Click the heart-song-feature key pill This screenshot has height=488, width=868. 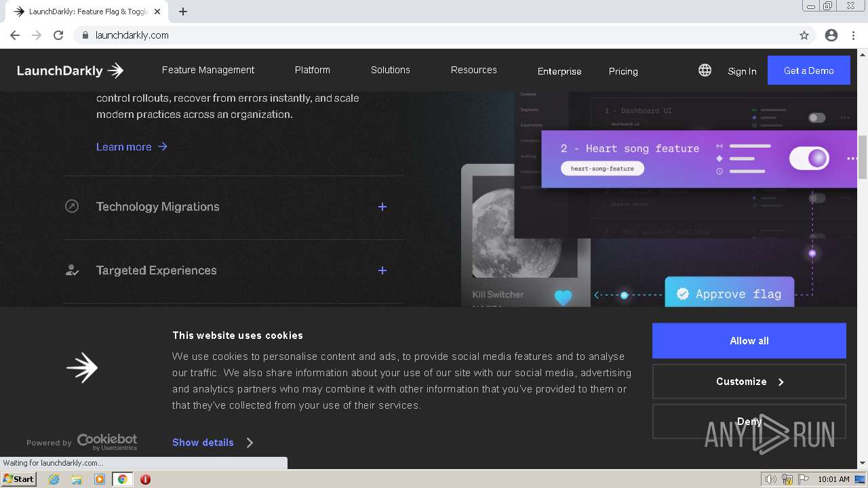pos(602,169)
